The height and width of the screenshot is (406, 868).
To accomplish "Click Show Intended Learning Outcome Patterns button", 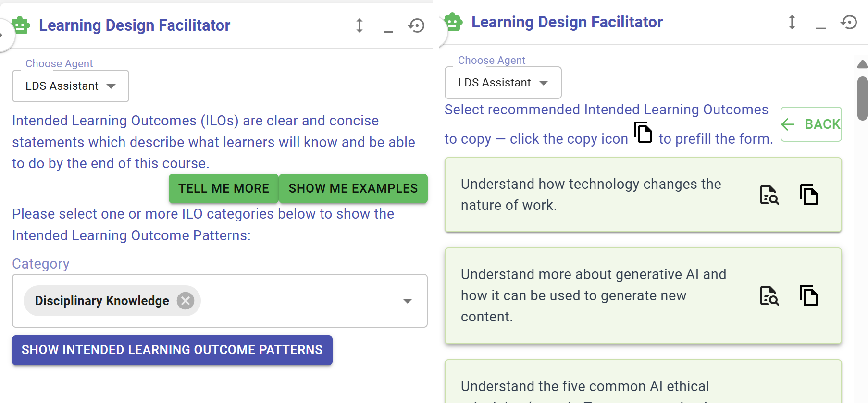I will [x=172, y=350].
